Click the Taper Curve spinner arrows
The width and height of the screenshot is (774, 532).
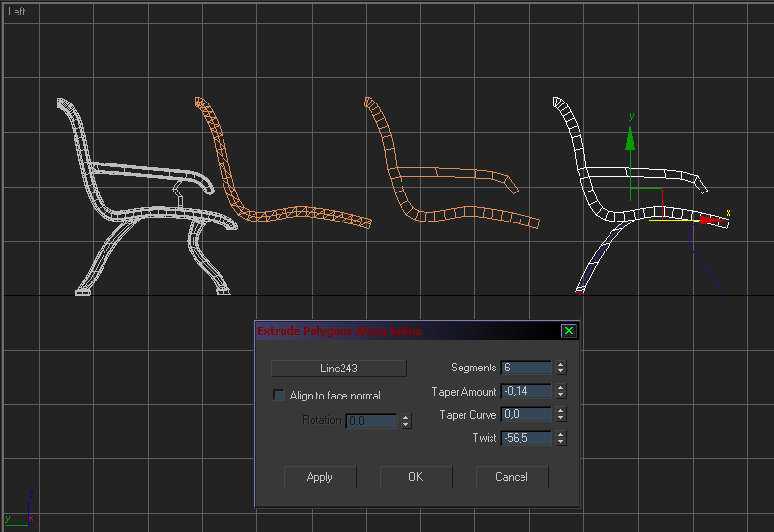click(561, 415)
